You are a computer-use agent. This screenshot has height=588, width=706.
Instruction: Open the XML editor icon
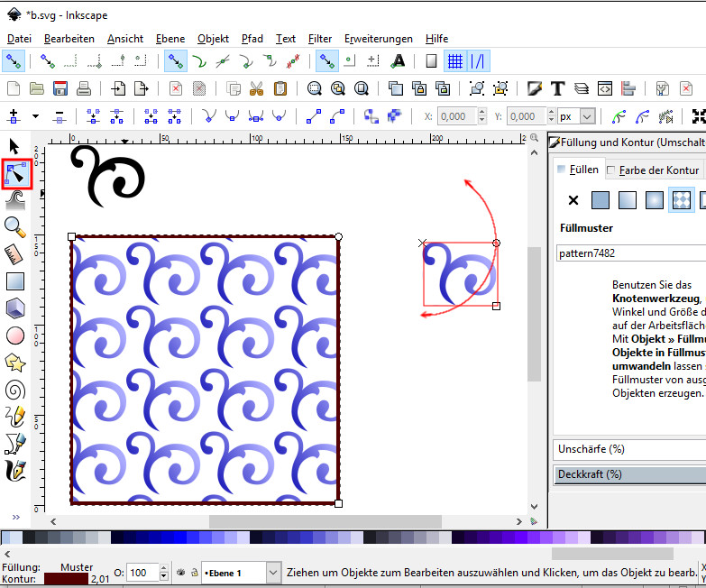click(604, 88)
